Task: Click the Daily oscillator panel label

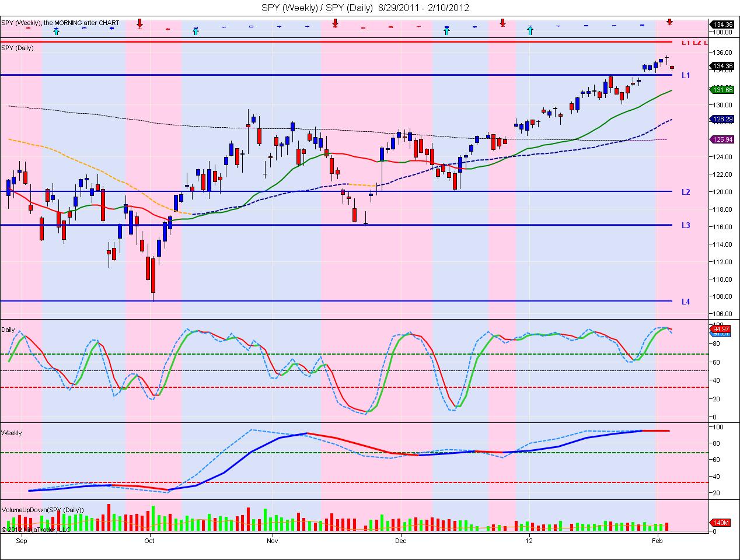Action: (x=8, y=330)
